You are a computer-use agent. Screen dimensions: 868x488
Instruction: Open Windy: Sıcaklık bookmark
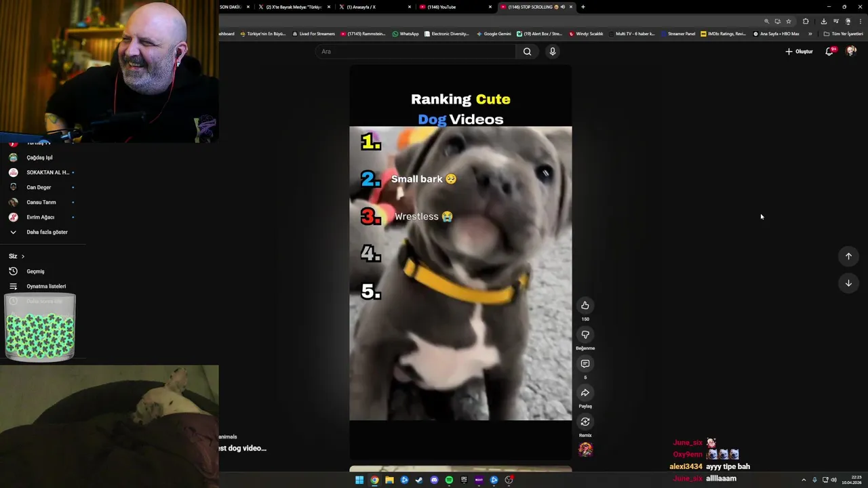point(587,34)
